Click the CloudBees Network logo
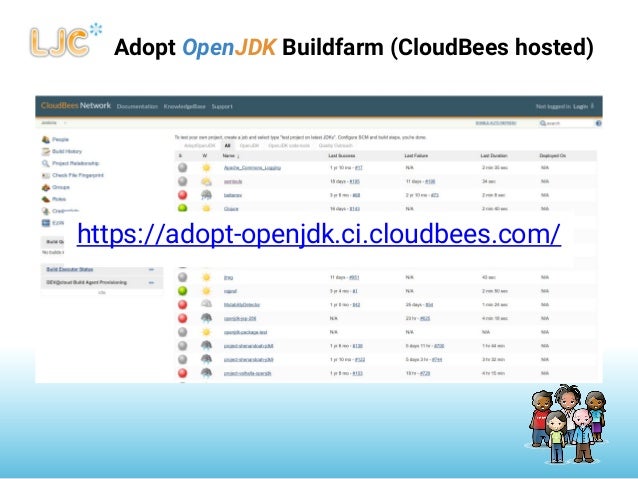 tap(76, 105)
